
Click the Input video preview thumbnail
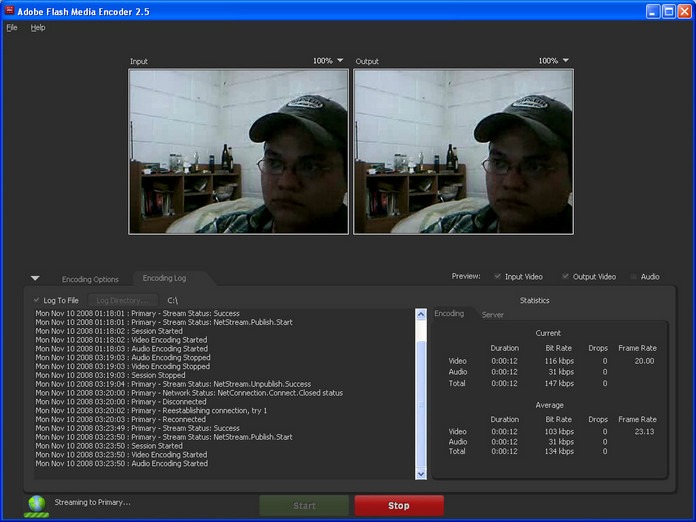coord(238,151)
